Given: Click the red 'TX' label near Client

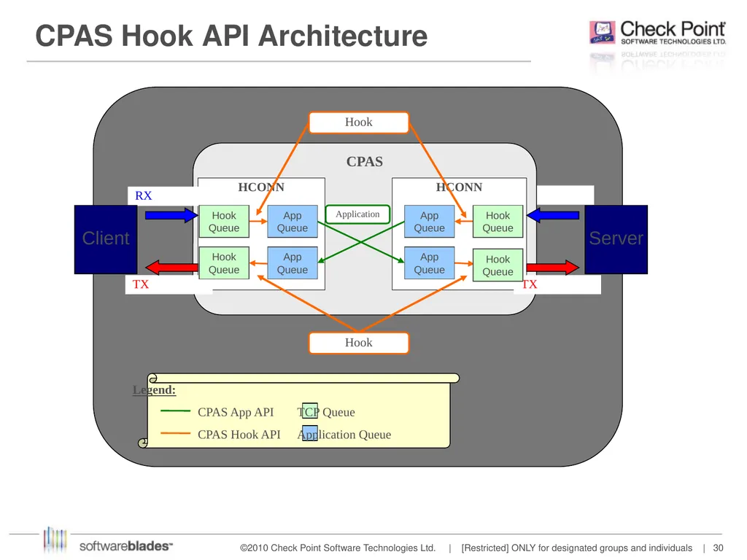Looking at the screenshot, I should click(141, 284).
